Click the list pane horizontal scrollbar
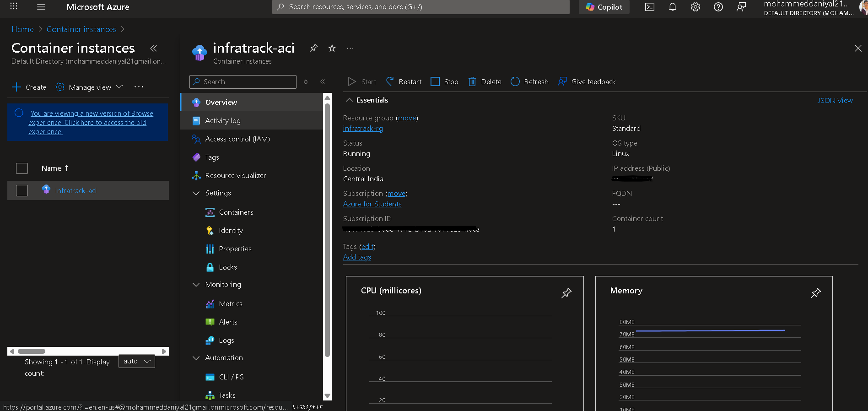This screenshot has width=868, height=411. click(x=32, y=352)
